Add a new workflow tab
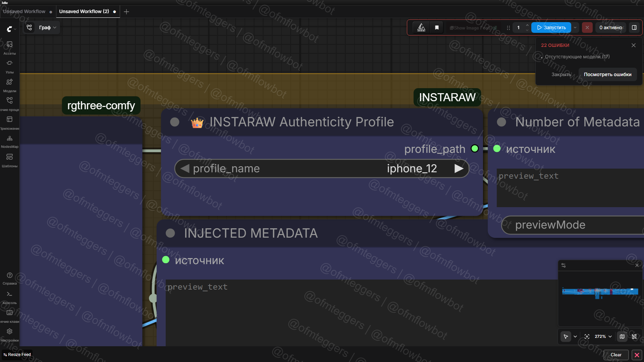This screenshot has width=644, height=362. coord(126,12)
